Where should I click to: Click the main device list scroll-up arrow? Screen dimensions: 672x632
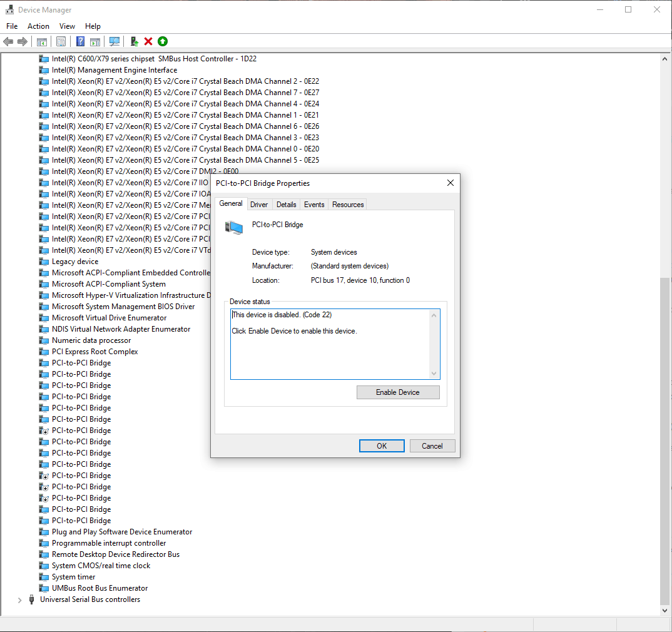[664, 59]
